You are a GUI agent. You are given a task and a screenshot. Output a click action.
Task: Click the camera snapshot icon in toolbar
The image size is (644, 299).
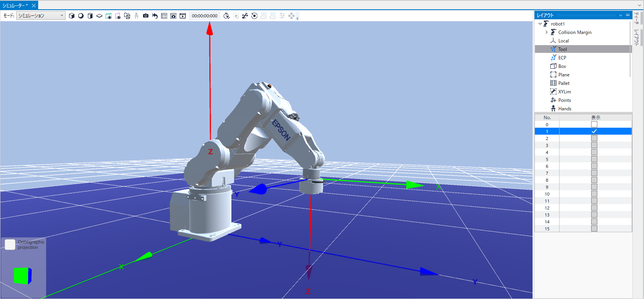pos(145,16)
